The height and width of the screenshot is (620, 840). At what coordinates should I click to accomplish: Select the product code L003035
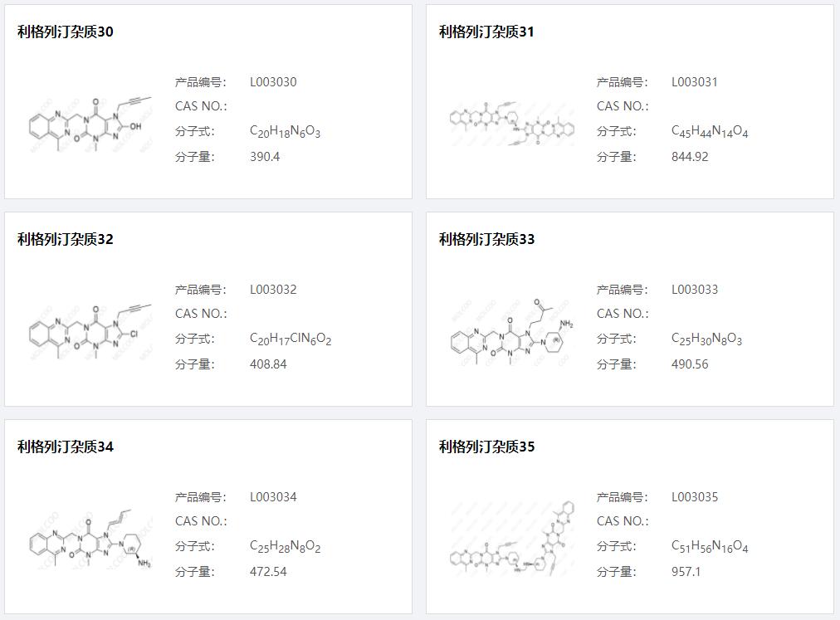(x=695, y=496)
